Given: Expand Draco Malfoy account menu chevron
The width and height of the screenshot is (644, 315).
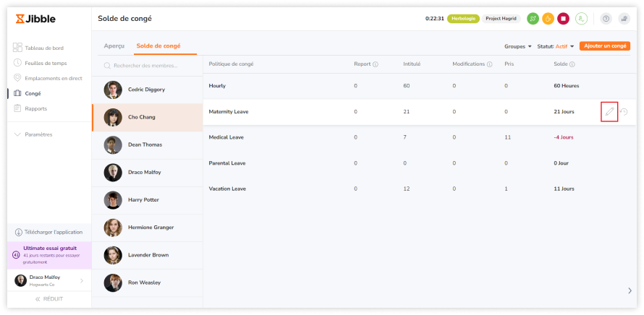Looking at the screenshot, I should pos(81,280).
